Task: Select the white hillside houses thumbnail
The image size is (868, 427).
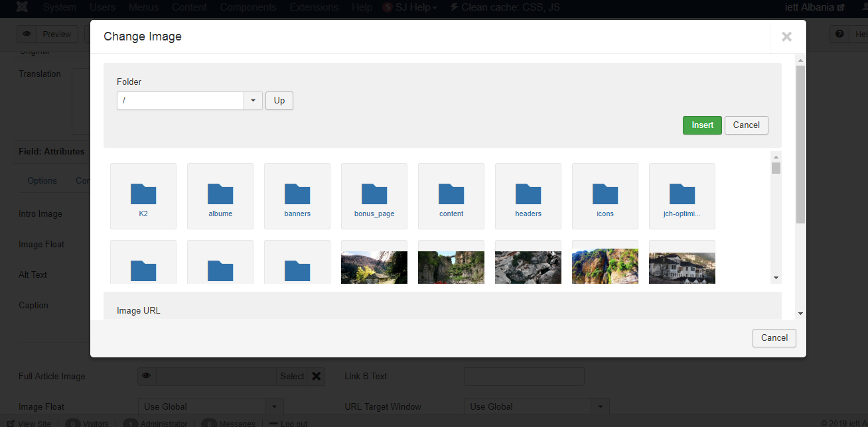Action: click(x=682, y=267)
